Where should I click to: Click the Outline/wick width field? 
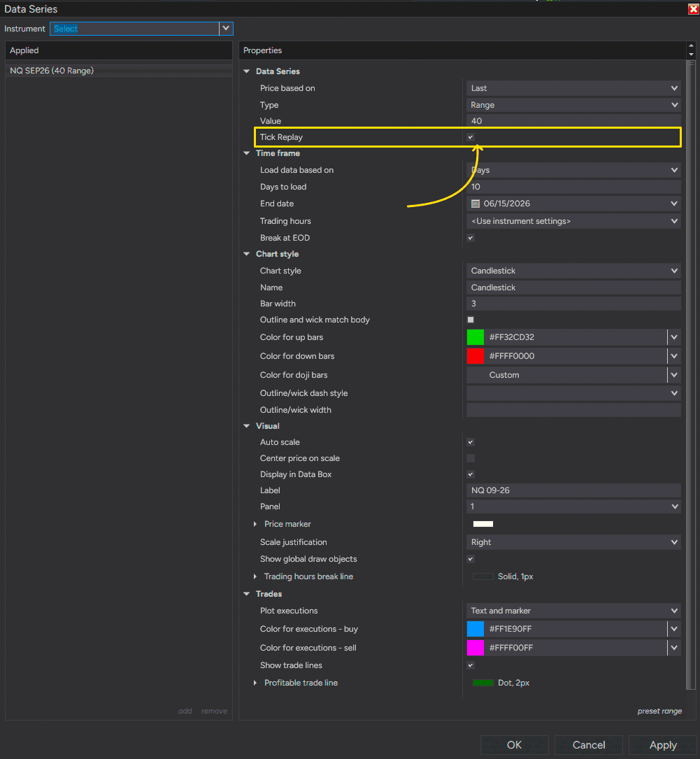[573, 410]
